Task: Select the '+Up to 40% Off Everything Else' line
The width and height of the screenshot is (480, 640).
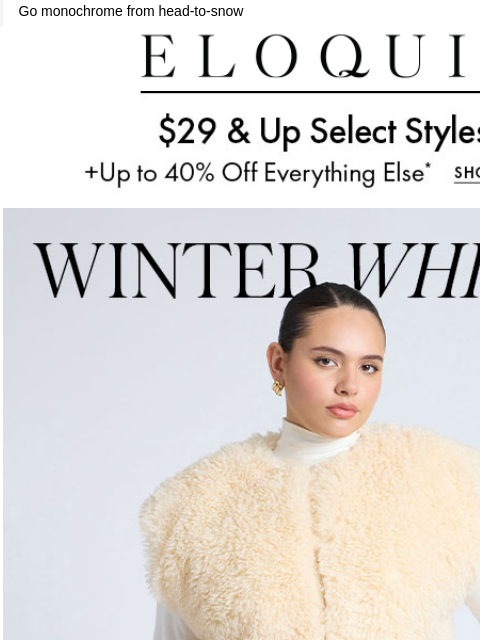Action: 258,173
